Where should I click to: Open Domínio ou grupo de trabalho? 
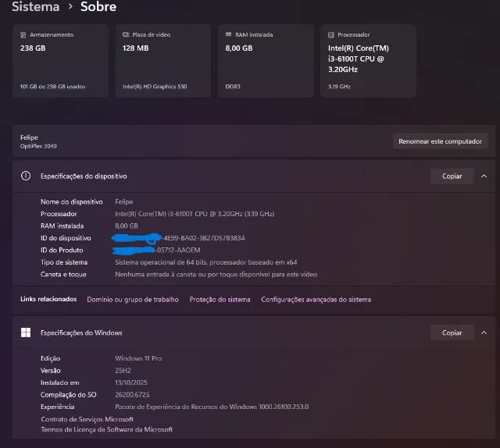coord(133,300)
